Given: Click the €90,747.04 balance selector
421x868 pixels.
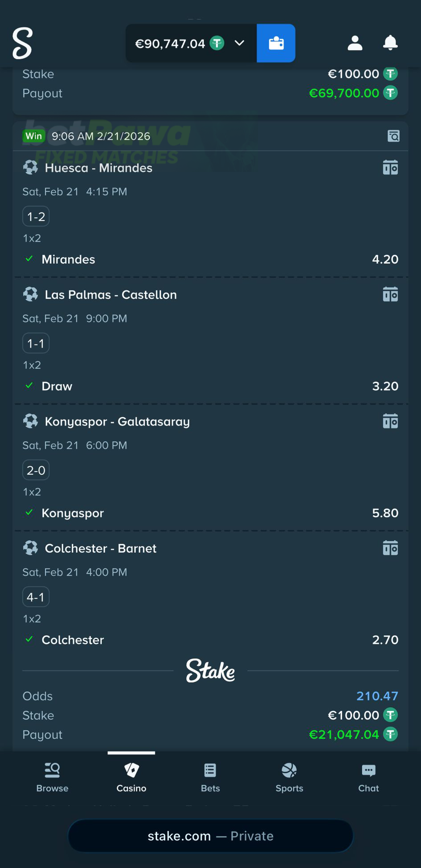Looking at the screenshot, I should 170,44.
